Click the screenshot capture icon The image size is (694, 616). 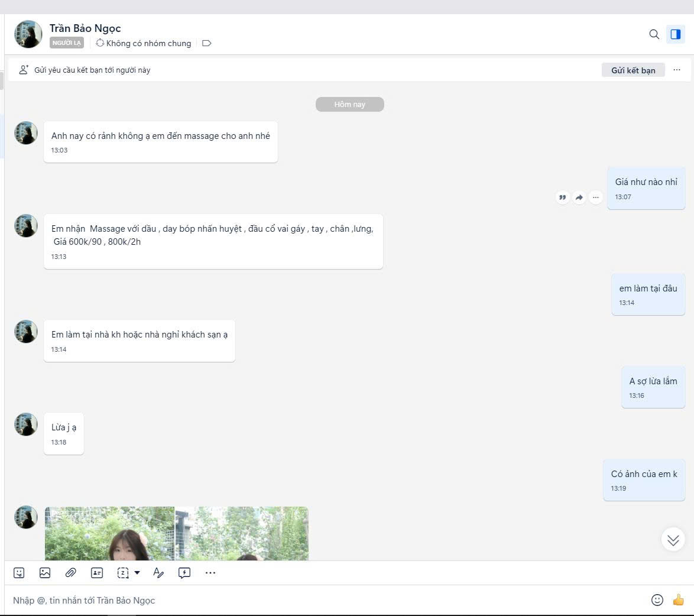tap(123, 573)
